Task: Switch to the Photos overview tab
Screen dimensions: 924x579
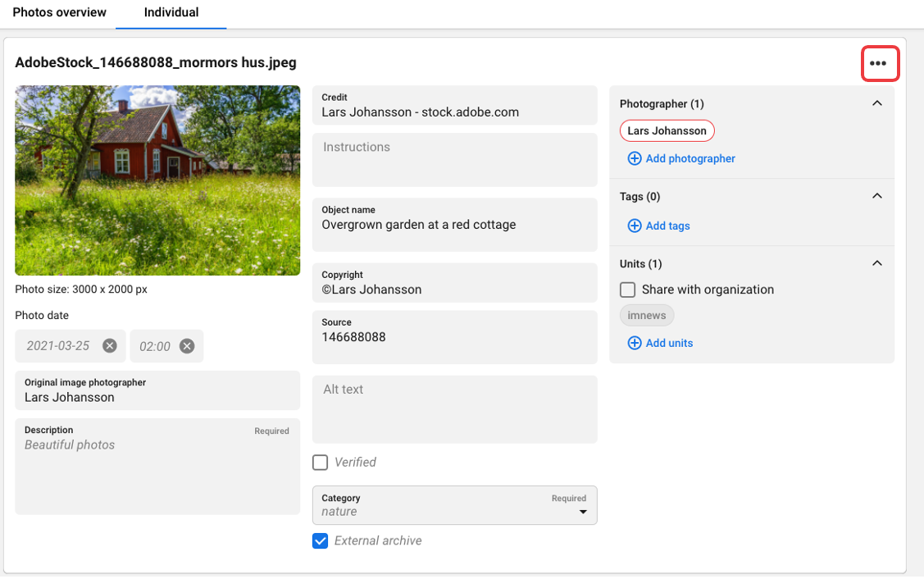Action: pyautogui.click(x=59, y=13)
